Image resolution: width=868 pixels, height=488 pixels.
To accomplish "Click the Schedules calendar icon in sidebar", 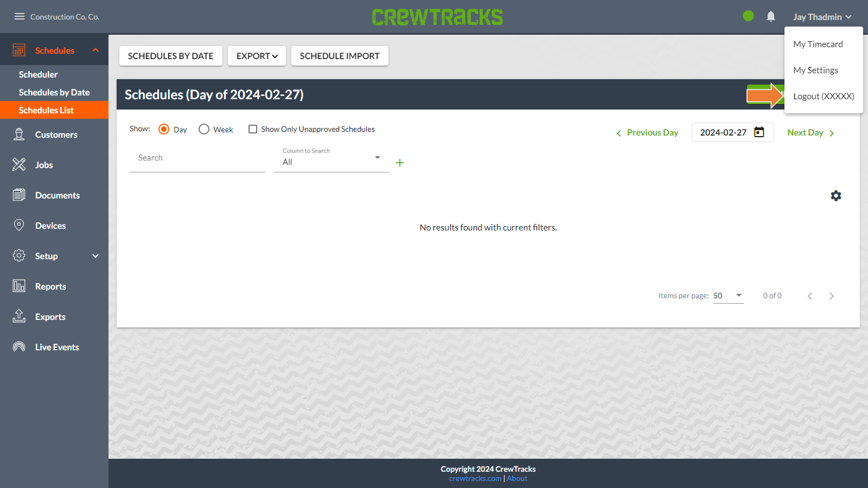I will tap(19, 50).
